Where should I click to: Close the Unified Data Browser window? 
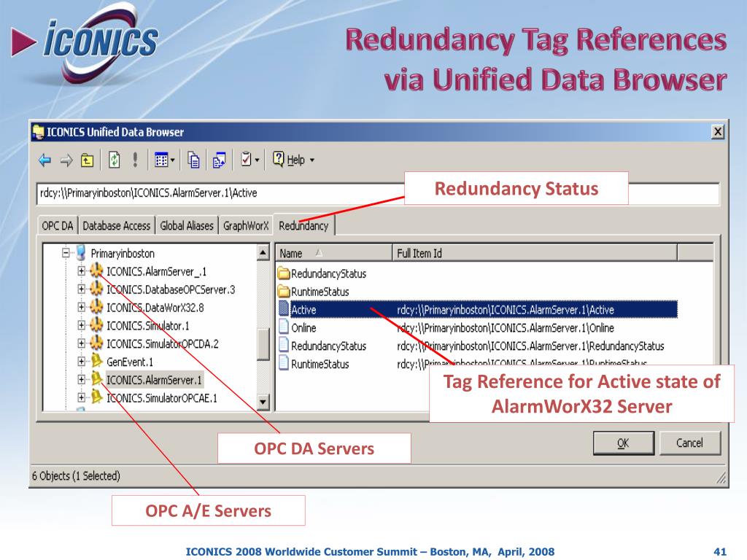pos(718,131)
